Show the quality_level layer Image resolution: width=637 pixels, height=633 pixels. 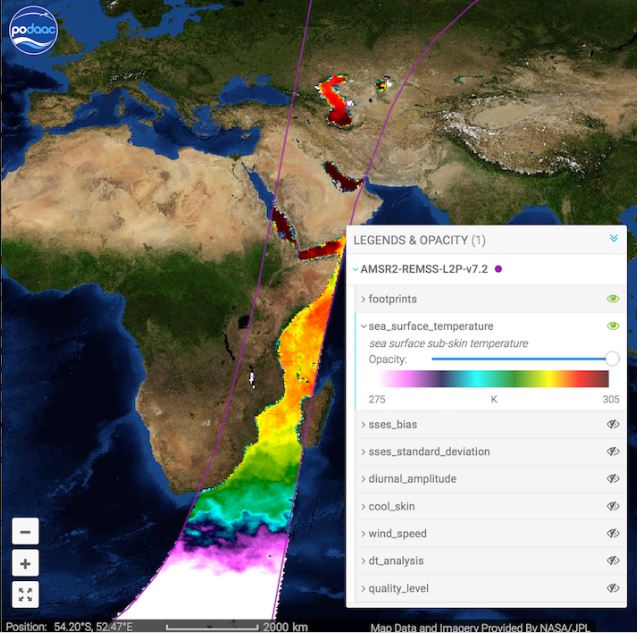click(x=613, y=588)
